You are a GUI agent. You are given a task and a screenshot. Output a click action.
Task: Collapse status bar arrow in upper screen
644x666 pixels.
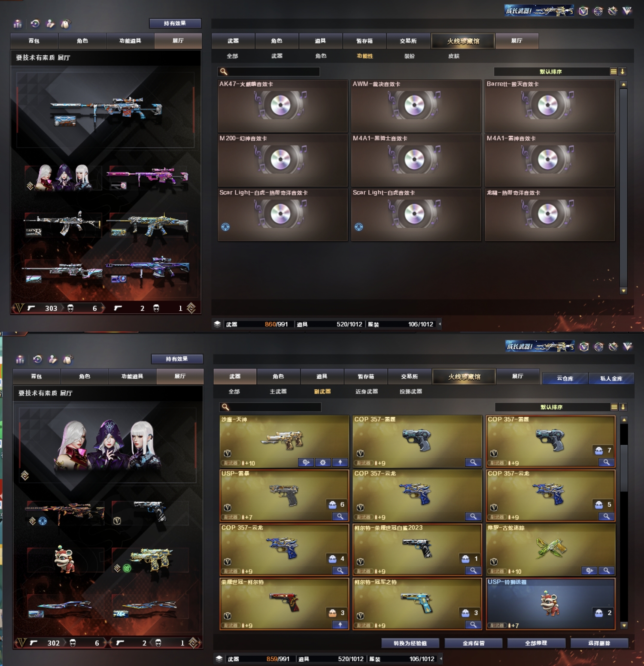440,324
